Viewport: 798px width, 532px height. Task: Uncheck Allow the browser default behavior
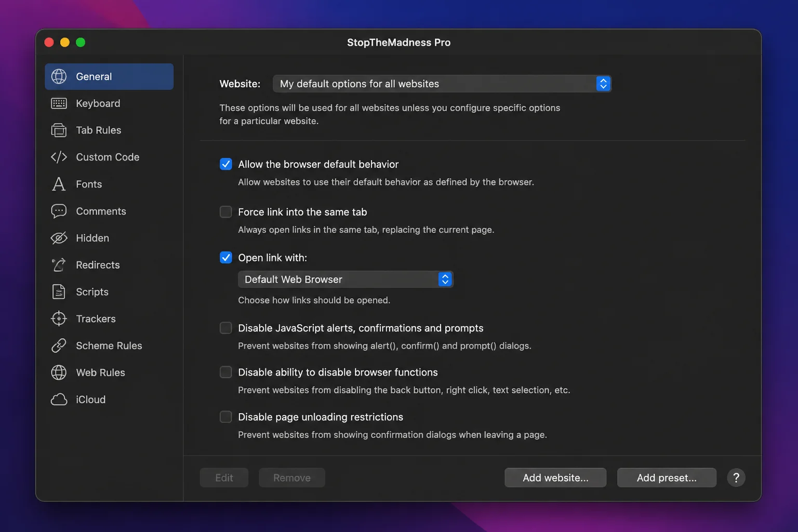click(226, 164)
